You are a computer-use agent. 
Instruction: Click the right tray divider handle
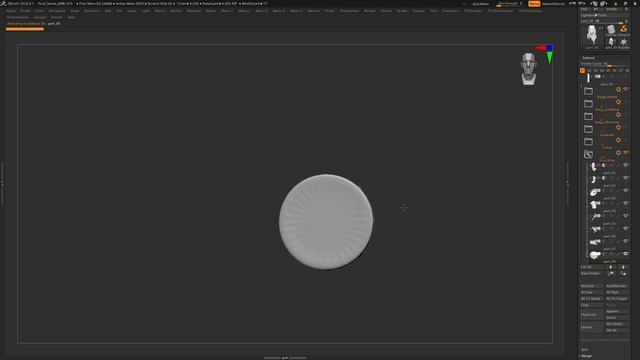point(568,184)
